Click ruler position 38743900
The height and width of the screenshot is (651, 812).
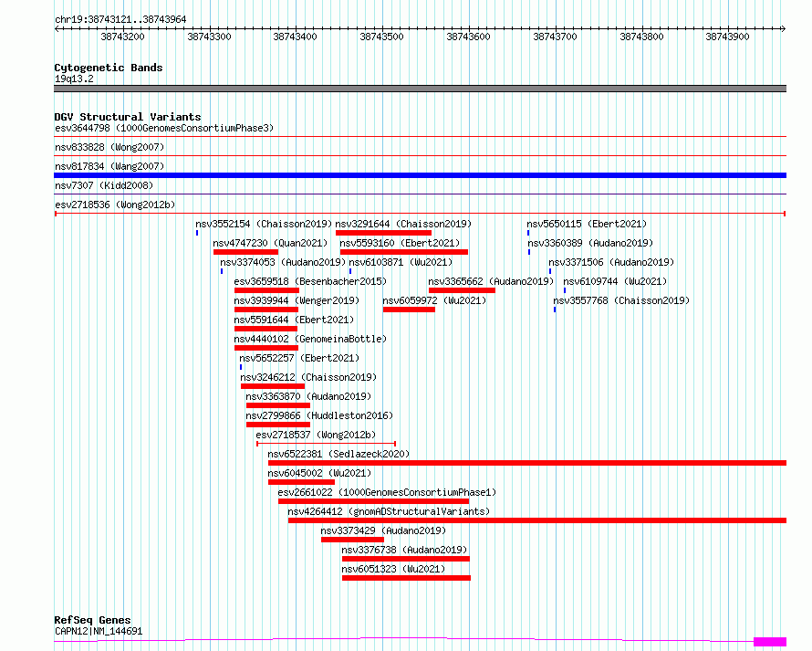pyautogui.click(x=727, y=37)
